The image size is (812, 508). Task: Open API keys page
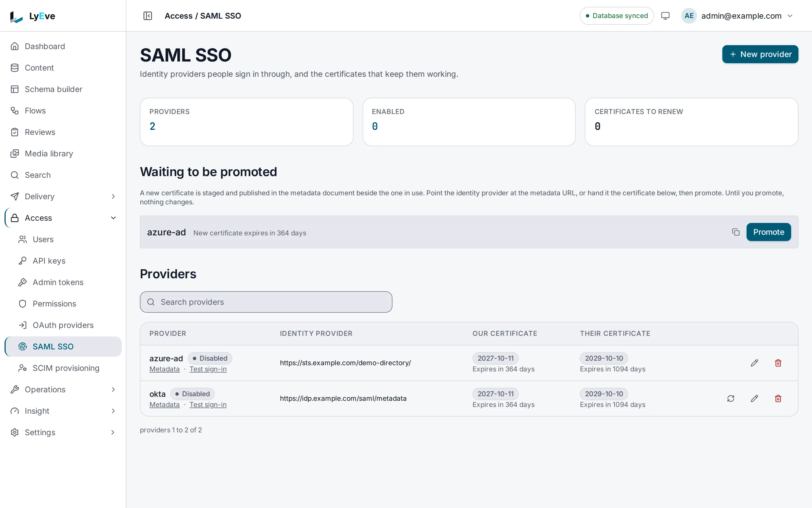click(63, 261)
